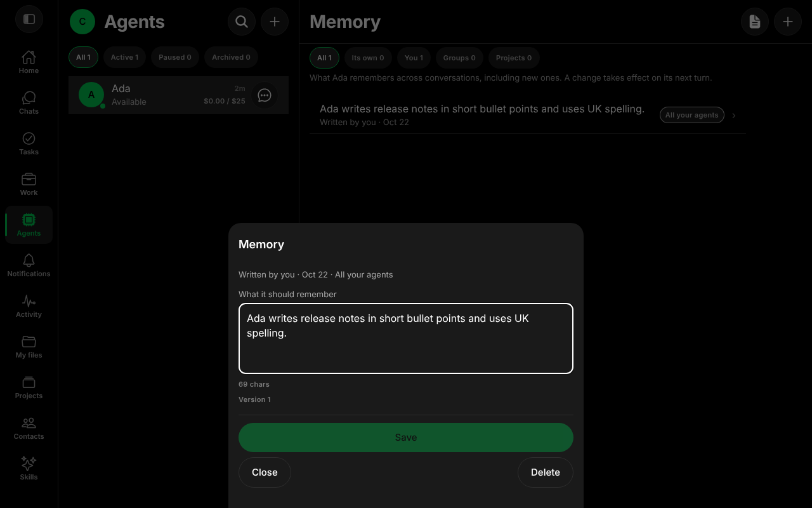The width and height of the screenshot is (812, 508).
Task: Select the All 1 memory filter
Action: click(x=324, y=58)
